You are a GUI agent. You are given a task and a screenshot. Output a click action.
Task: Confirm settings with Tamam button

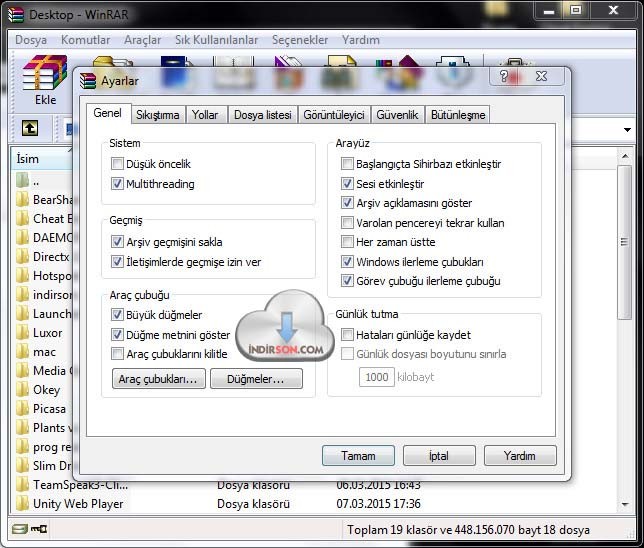tap(358, 456)
